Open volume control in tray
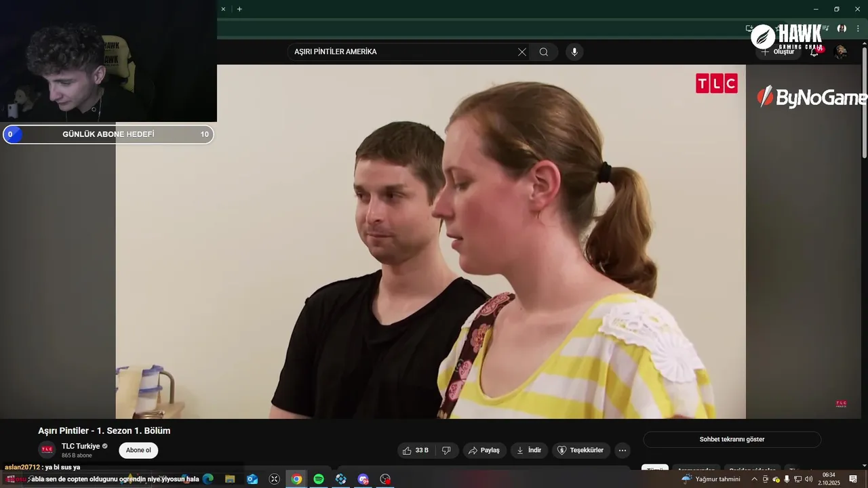Screen dimensions: 868x488 point(808,479)
